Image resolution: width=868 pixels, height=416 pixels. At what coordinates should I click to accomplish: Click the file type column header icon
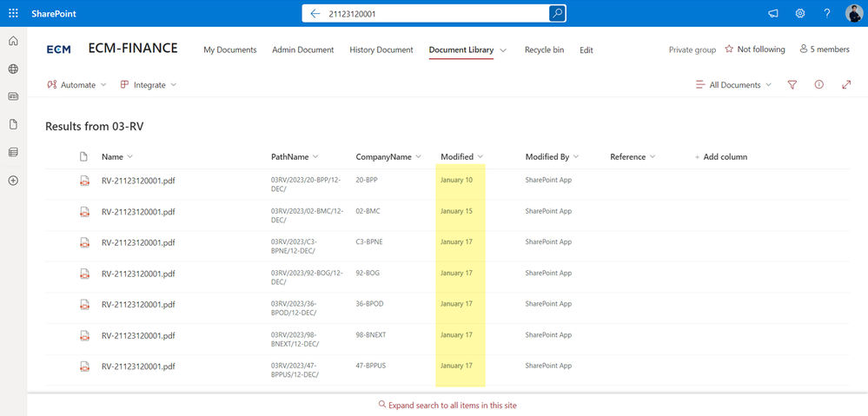tap(84, 156)
